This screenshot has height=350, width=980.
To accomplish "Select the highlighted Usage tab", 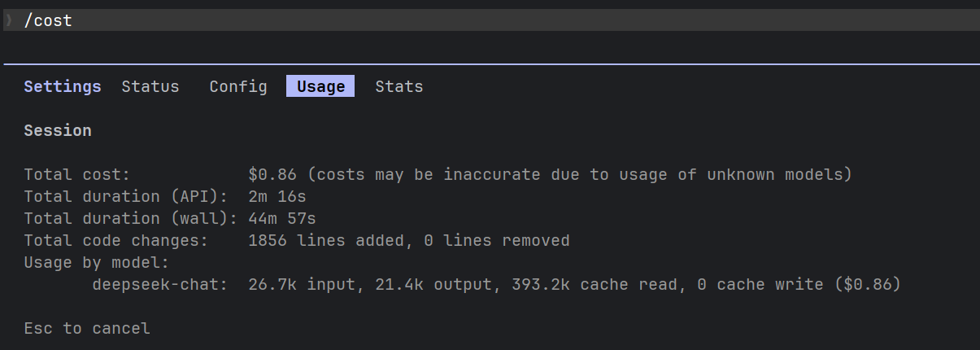I will pos(320,86).
